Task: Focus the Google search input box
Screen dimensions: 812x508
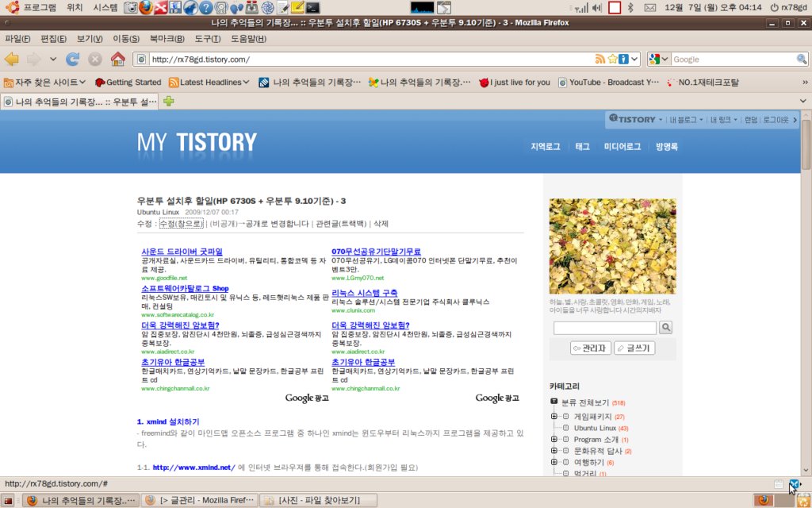Action: pyautogui.click(x=733, y=59)
